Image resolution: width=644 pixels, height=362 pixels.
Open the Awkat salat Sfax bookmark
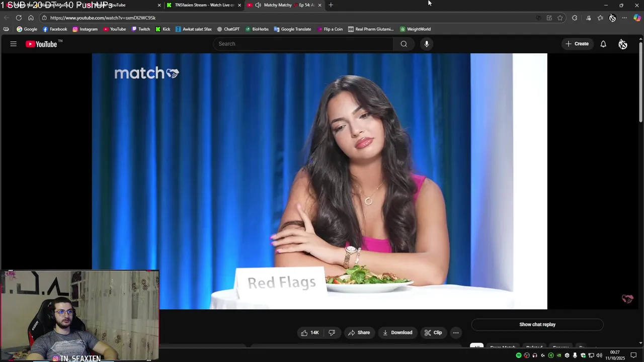pos(193,29)
